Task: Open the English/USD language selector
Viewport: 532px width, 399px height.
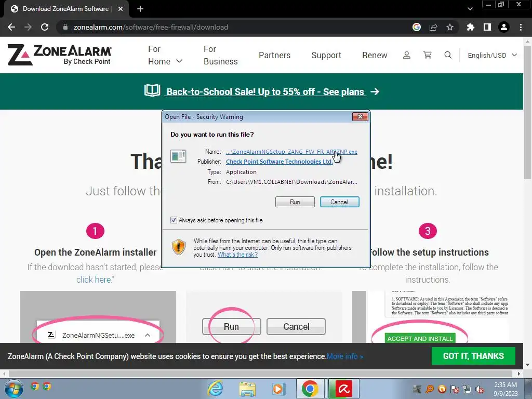Action: 493,55
